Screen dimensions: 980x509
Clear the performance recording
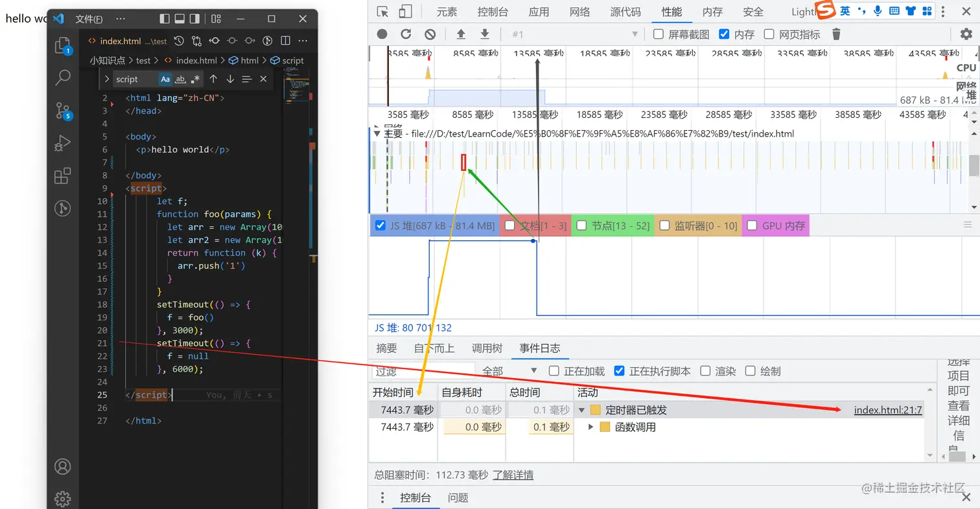pyautogui.click(x=430, y=34)
